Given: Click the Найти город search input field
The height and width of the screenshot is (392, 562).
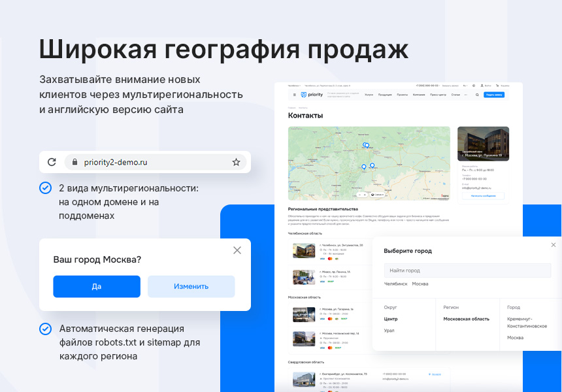Looking at the screenshot, I should point(467,270).
